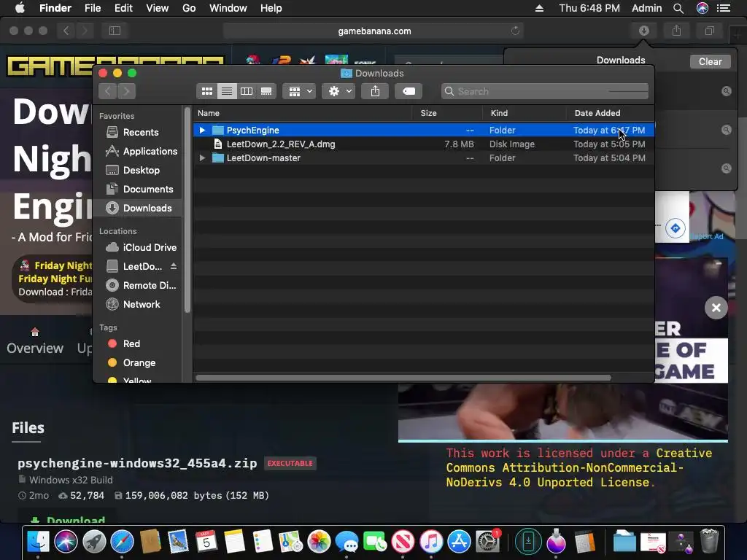The width and height of the screenshot is (747, 560).
Task: Switch Finder to column view
Action: tap(247, 91)
